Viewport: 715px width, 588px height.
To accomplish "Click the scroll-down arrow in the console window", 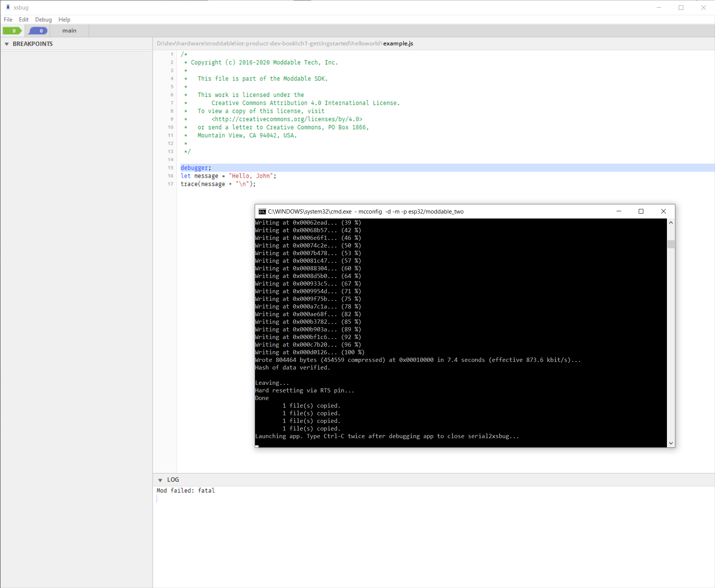I will [671, 443].
